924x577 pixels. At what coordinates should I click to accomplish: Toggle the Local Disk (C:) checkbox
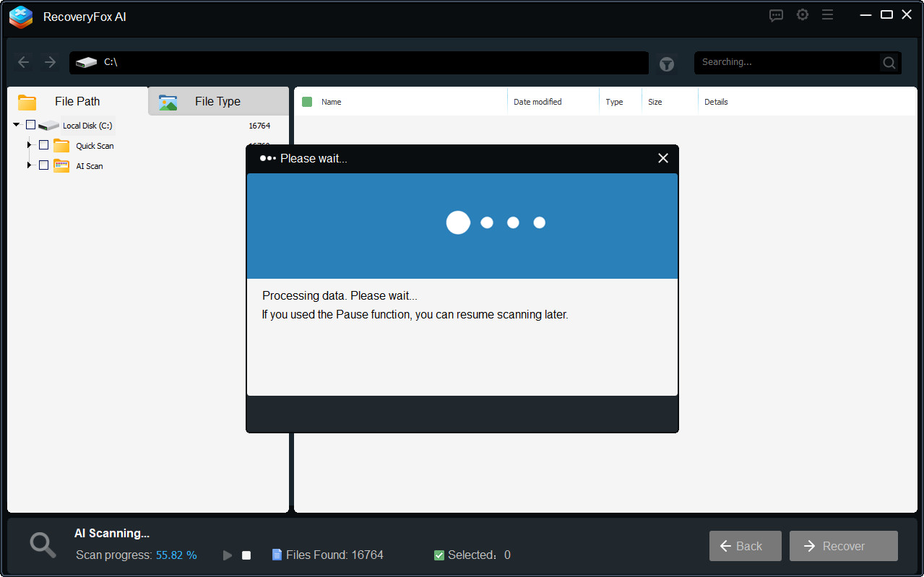(30, 125)
